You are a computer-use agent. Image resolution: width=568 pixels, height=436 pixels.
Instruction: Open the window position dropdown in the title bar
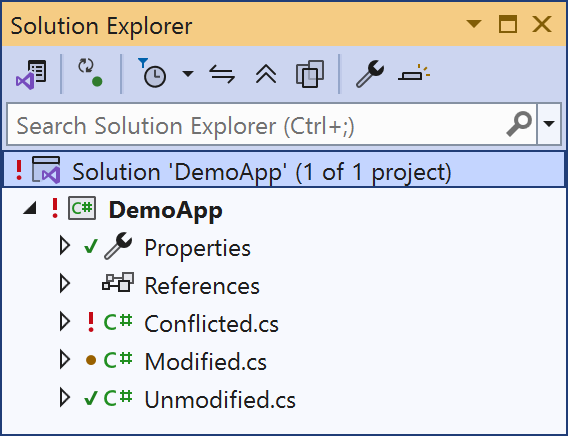pyautogui.click(x=474, y=24)
